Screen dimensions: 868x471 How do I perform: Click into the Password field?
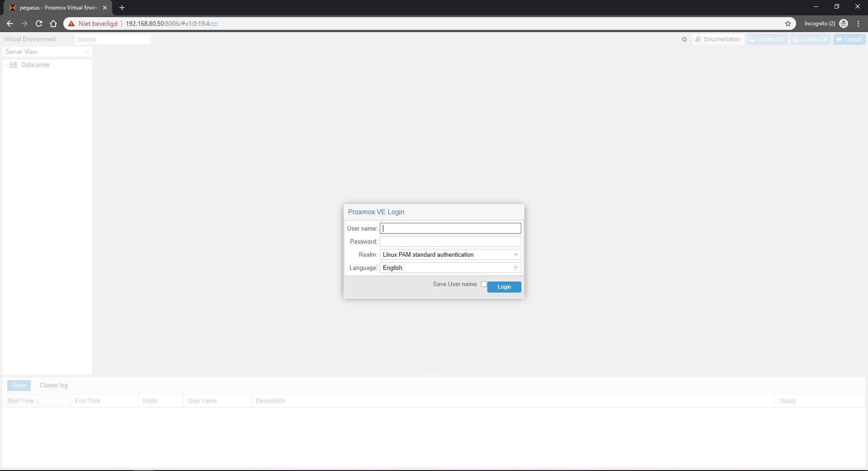(x=450, y=242)
